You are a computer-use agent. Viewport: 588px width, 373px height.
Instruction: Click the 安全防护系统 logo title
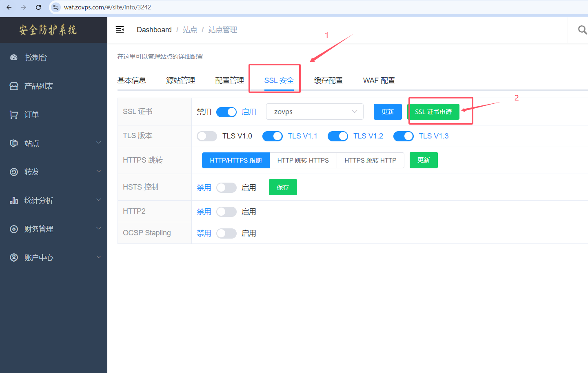pyautogui.click(x=48, y=30)
